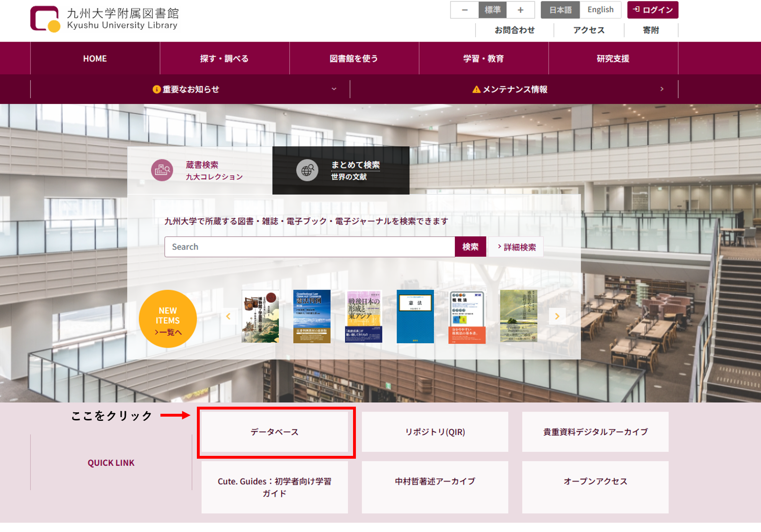Open the データベース quick link

pyautogui.click(x=275, y=432)
